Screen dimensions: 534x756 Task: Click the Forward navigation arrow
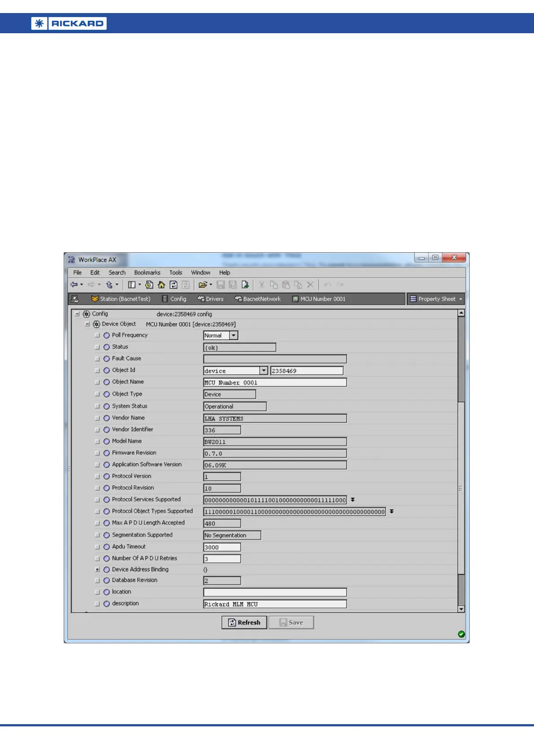click(91, 285)
